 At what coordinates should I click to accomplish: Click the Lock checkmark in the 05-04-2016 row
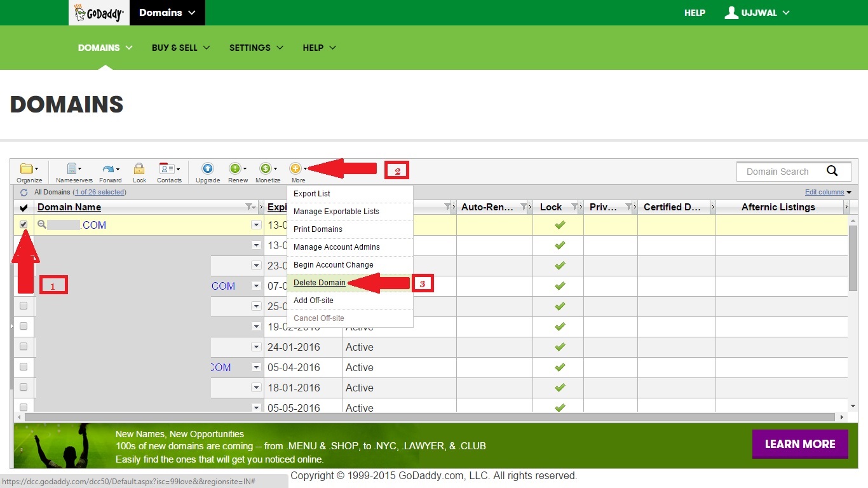tap(560, 367)
